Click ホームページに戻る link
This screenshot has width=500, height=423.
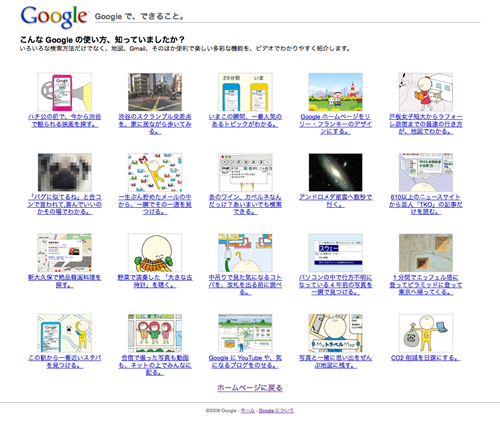click(250, 388)
